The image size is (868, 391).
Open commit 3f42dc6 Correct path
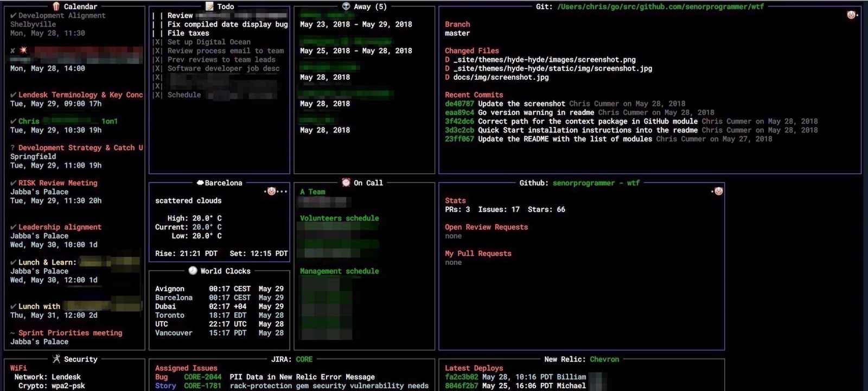tap(631, 121)
